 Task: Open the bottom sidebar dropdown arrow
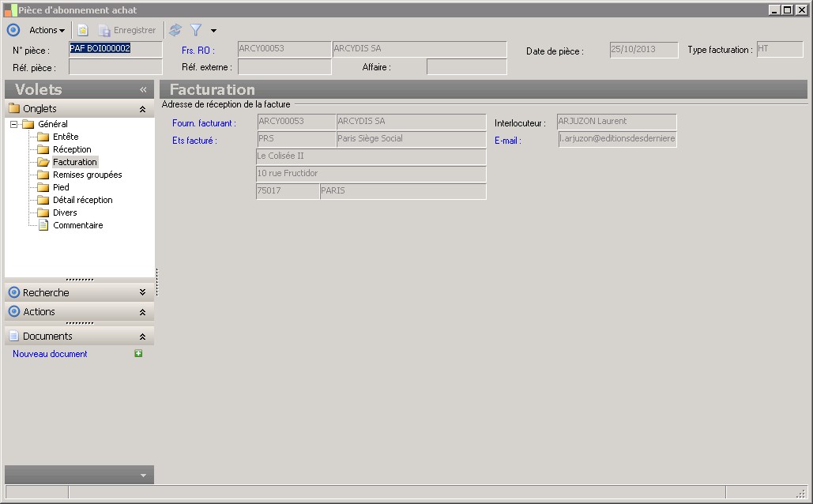(143, 476)
